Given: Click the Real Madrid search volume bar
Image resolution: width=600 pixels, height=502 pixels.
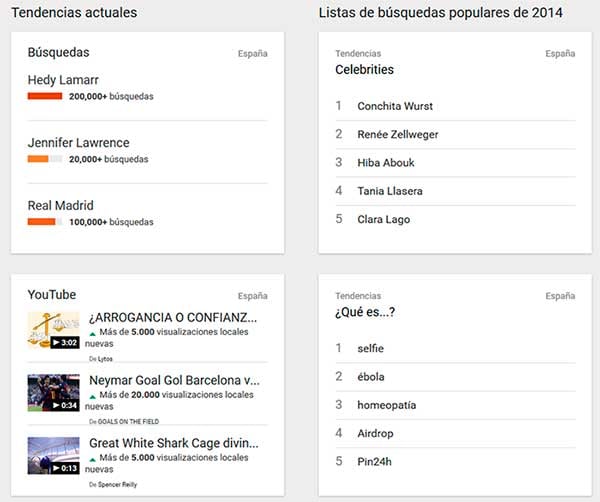Looking at the screenshot, I should point(45,222).
